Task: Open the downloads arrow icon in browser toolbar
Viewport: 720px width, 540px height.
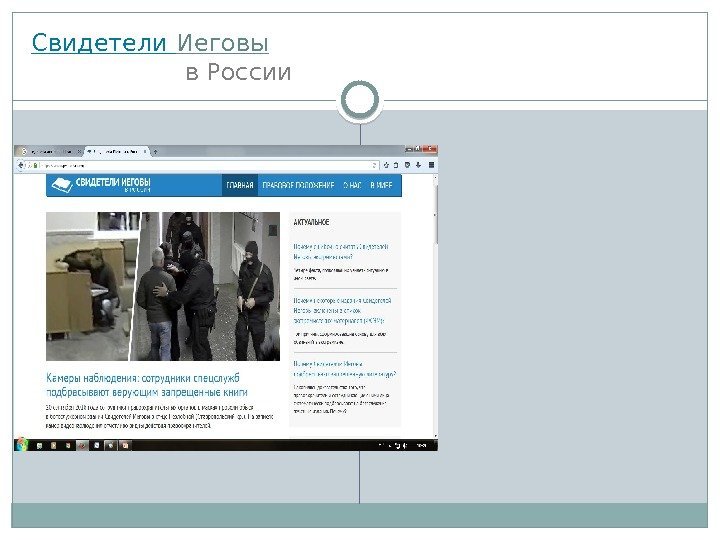Action: coord(418,165)
